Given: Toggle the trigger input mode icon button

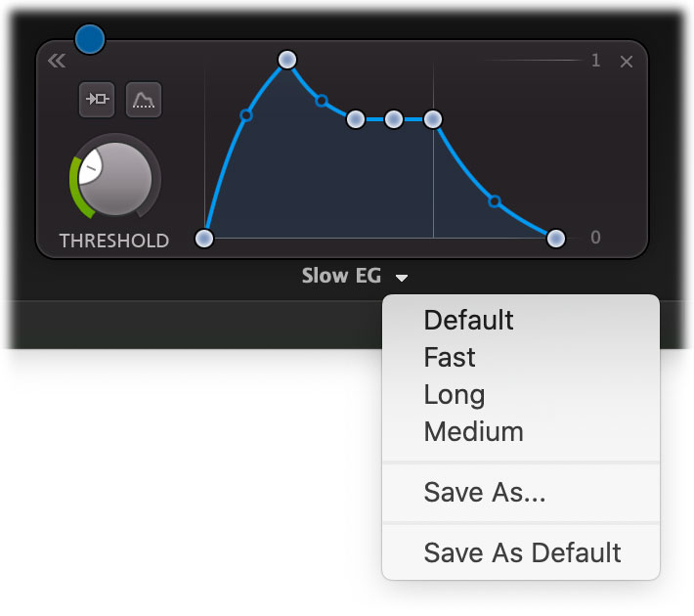Looking at the screenshot, I should point(97,99).
